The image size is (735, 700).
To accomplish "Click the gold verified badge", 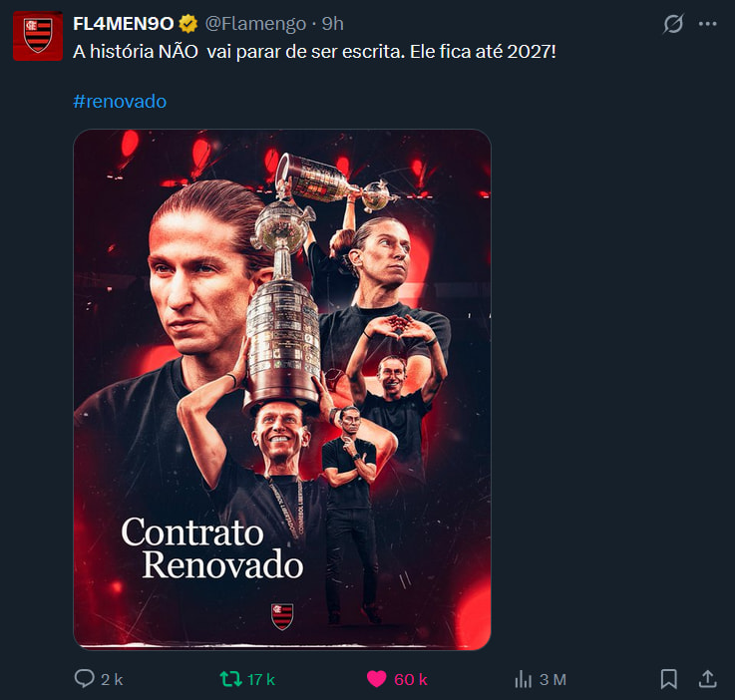I will click(187, 24).
